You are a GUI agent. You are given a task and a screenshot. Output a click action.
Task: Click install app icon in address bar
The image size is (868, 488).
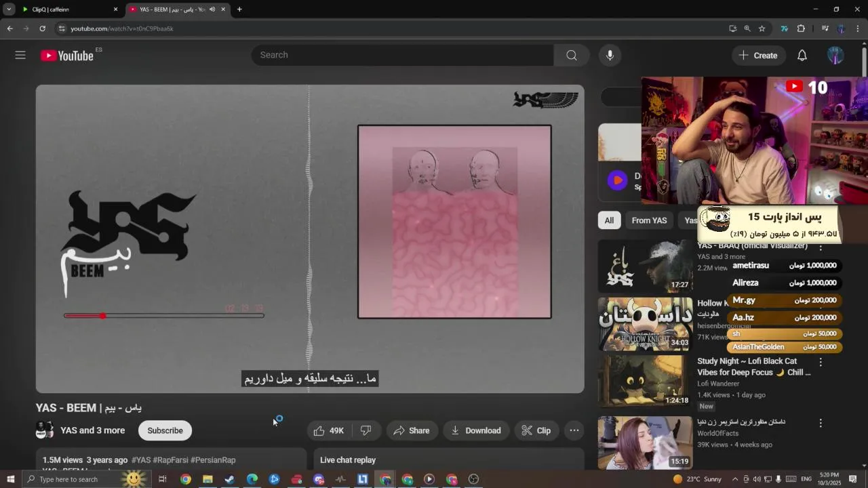coord(732,28)
